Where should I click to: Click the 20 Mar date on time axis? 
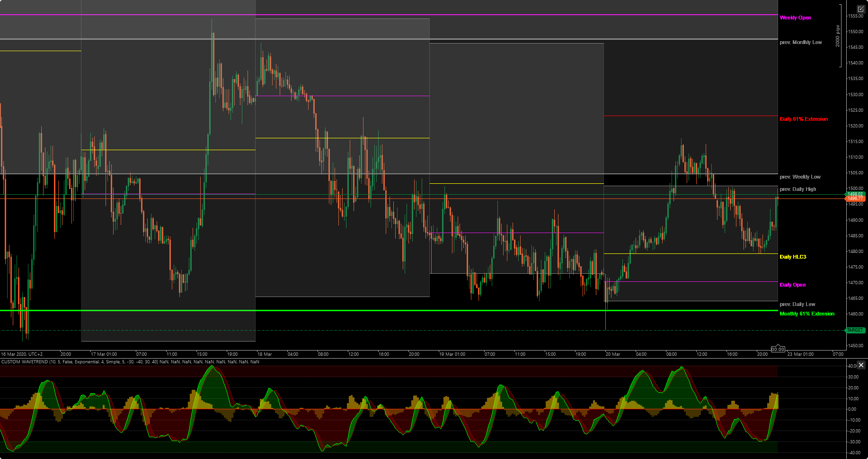tap(612, 354)
